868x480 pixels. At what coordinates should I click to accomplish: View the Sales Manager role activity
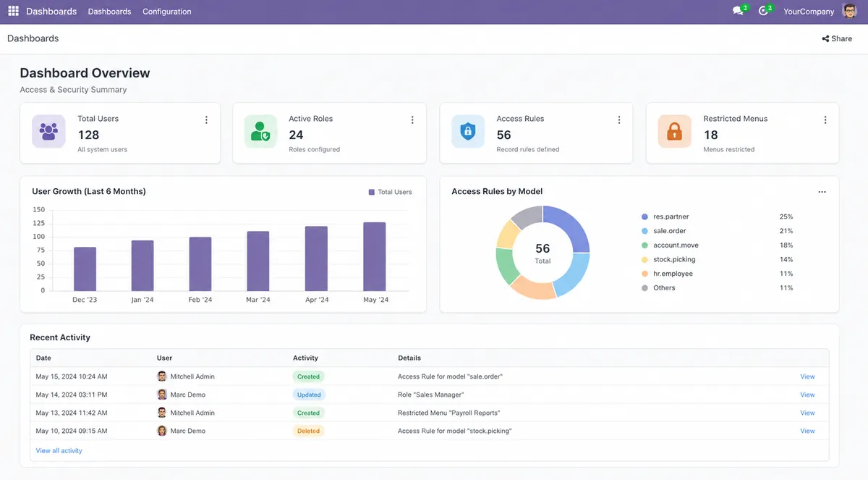[807, 395]
